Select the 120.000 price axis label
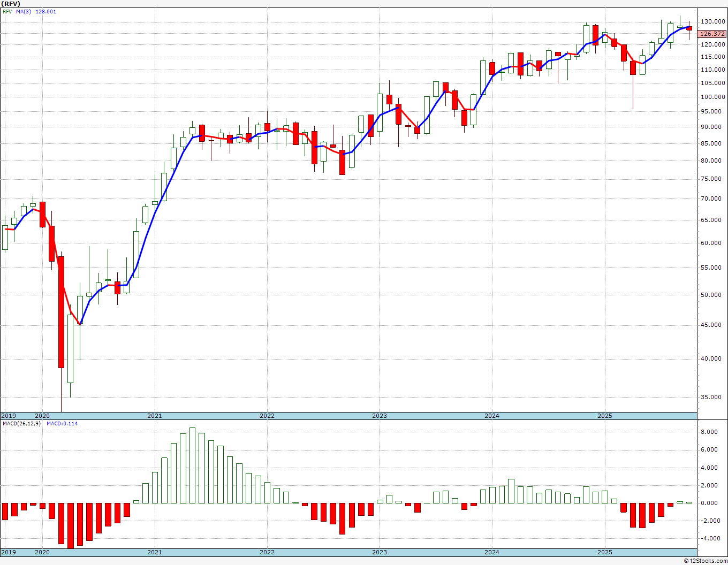Image resolution: width=728 pixels, height=565 pixels. 712,45
